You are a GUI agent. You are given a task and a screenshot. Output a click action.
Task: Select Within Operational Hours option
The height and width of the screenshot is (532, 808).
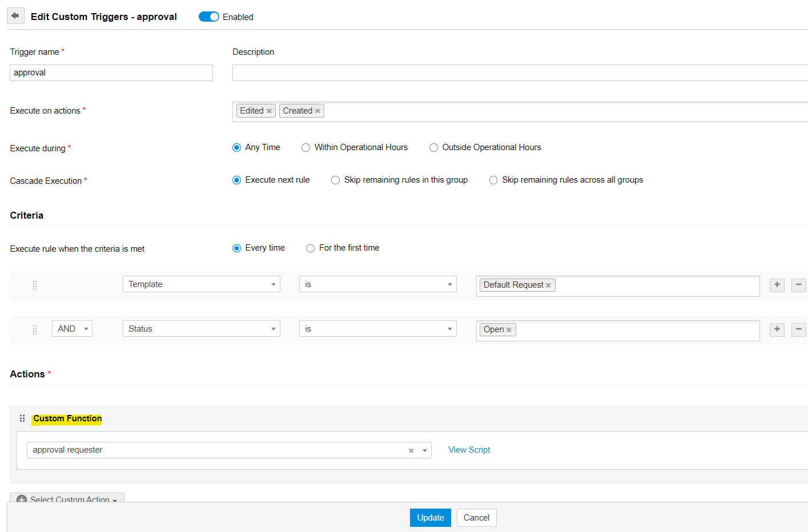pos(306,148)
